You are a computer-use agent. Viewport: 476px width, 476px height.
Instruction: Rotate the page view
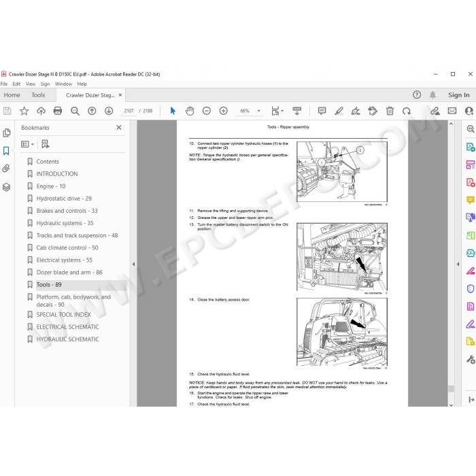click(407, 111)
